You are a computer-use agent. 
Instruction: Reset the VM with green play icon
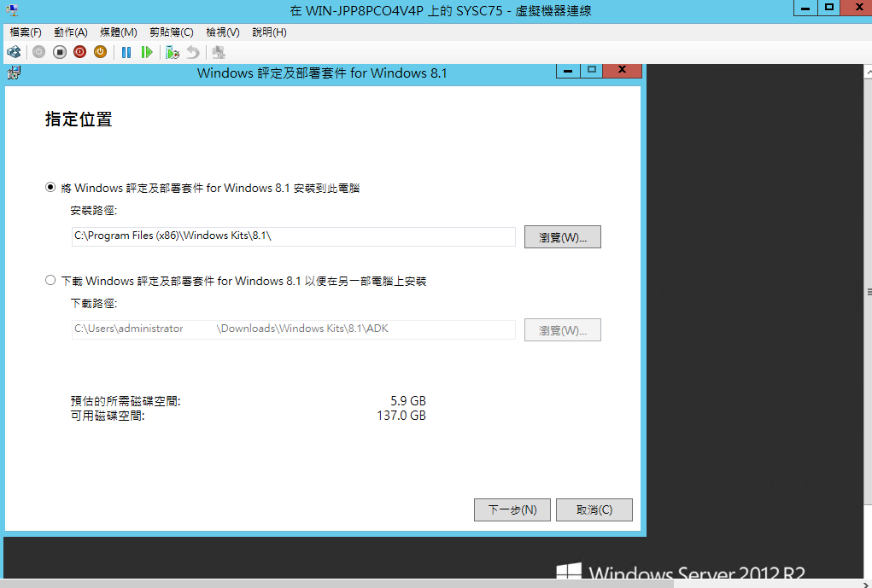click(147, 52)
